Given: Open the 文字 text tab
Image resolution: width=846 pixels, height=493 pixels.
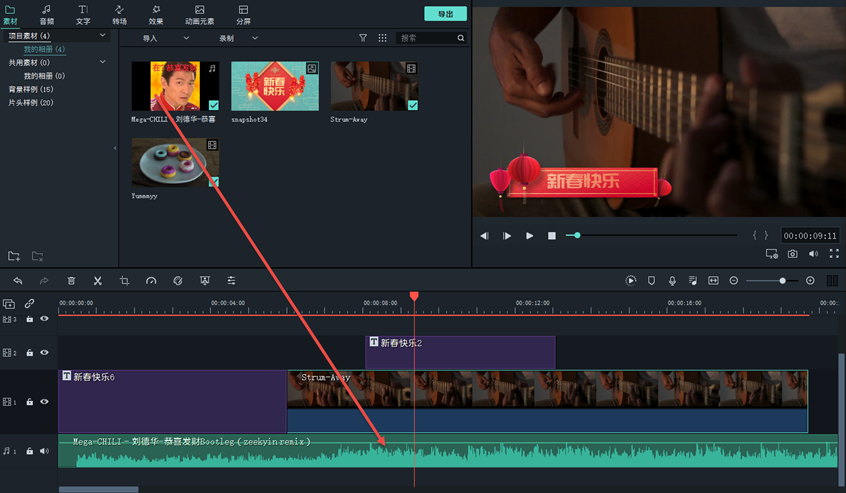Looking at the screenshot, I should click(x=83, y=14).
